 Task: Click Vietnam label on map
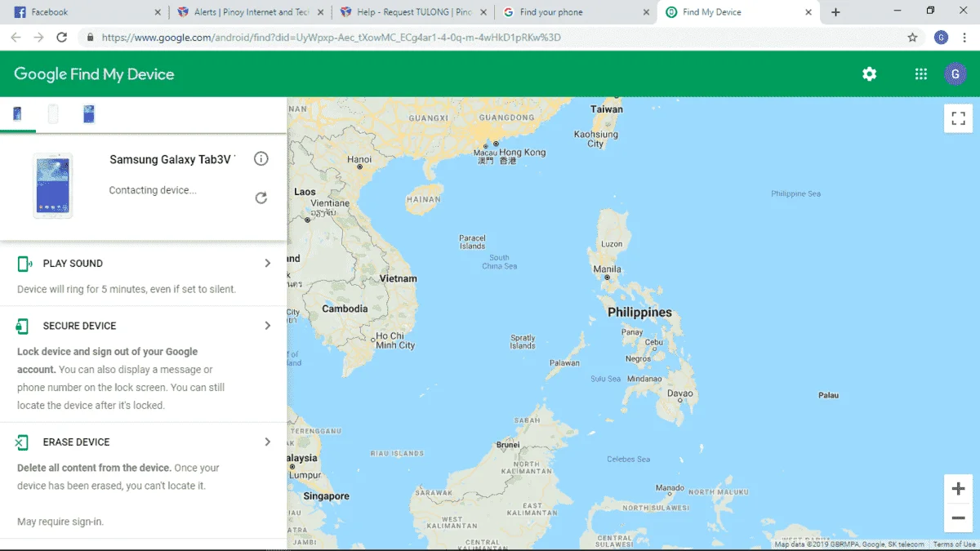point(399,278)
